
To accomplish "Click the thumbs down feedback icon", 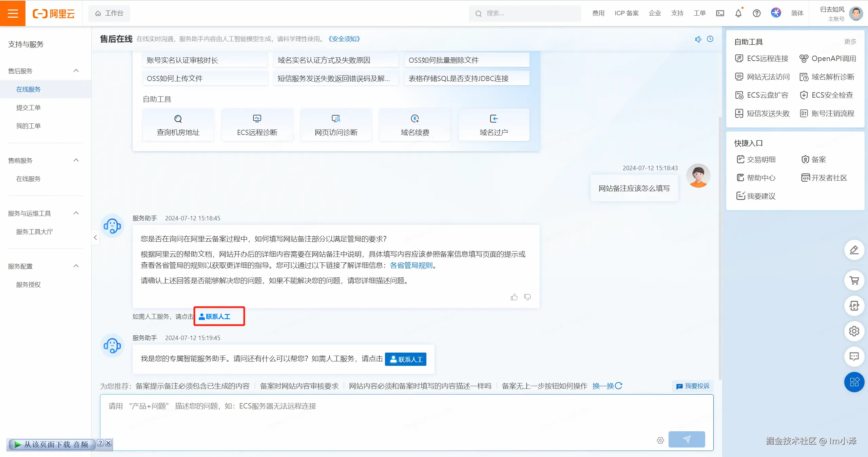I will point(527,297).
